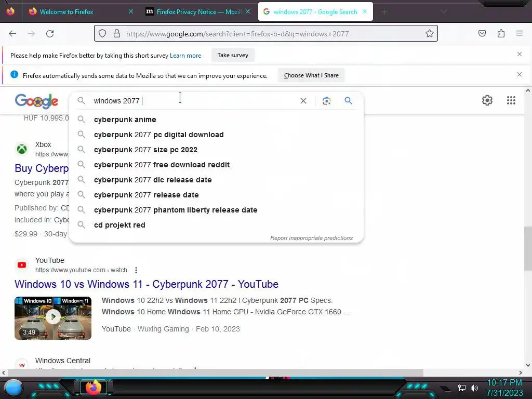The width and height of the screenshot is (532, 399).
Task: Play the Windows 10 vs 11 video thumbnail
Action: tap(53, 318)
